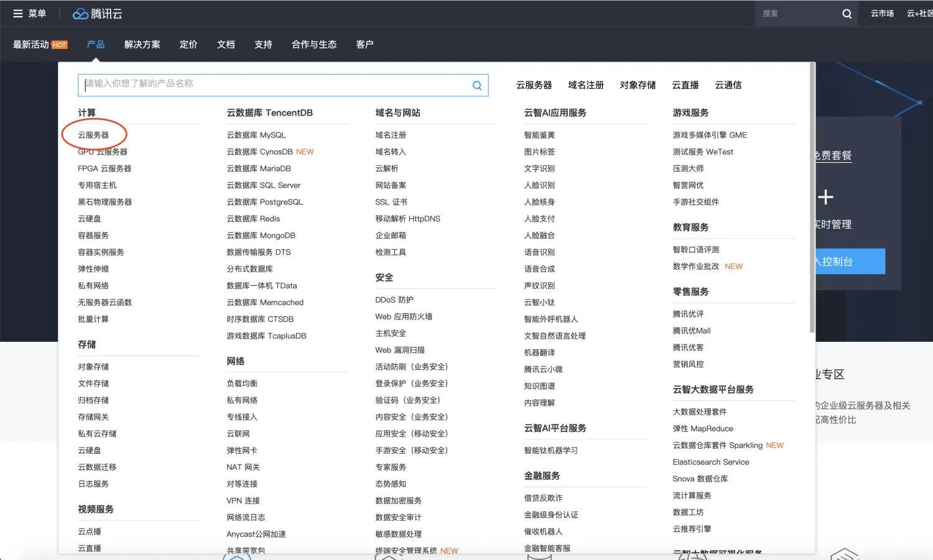Open GPU 云服务器 product
933x560 pixels.
point(103,152)
